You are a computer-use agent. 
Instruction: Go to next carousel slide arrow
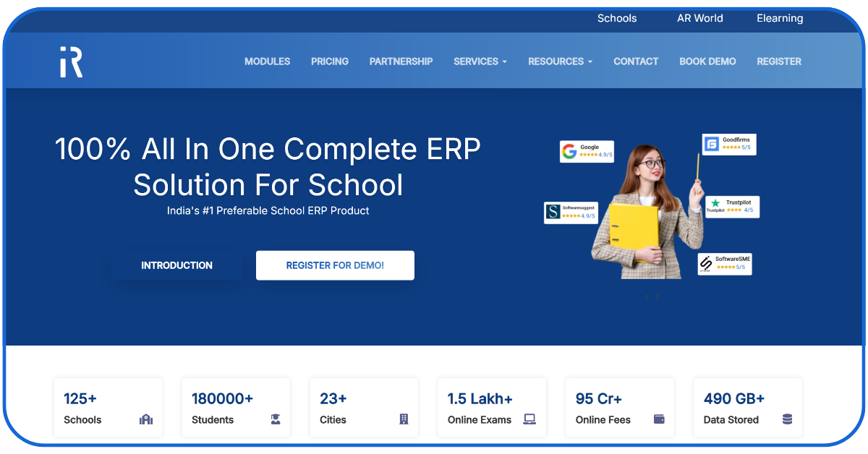[658, 297]
